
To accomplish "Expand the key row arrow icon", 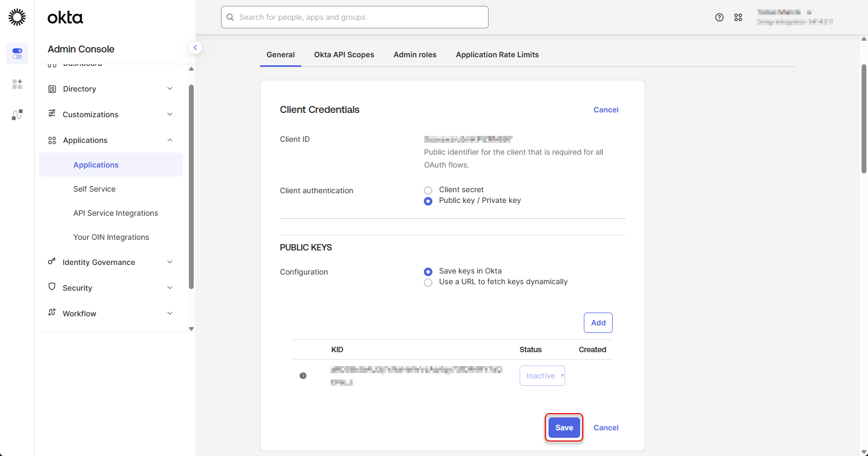I will [x=303, y=376].
